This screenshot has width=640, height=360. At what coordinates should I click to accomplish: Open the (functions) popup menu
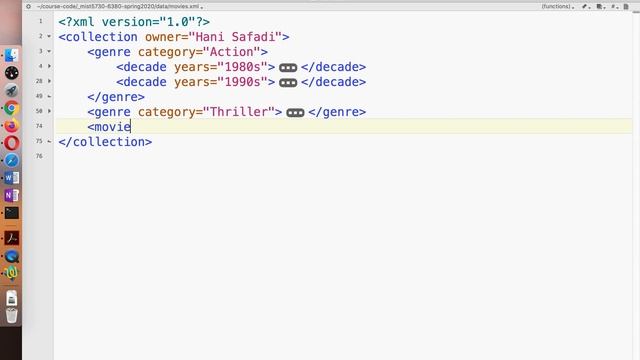(x=557, y=7)
